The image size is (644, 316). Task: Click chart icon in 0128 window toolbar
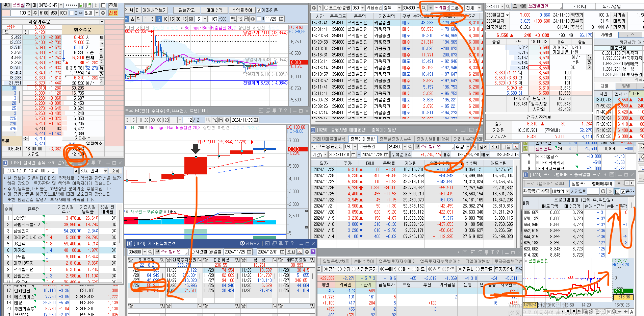point(300,252)
